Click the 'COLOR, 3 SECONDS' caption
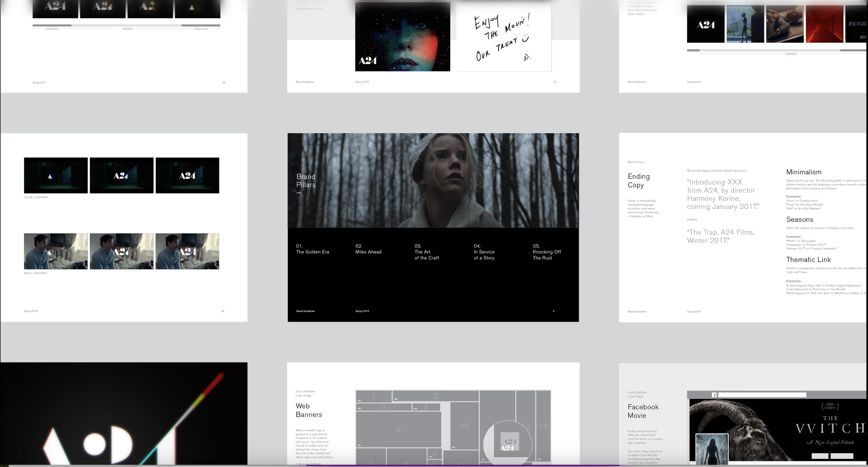Screen dimensions: 868x467 tap(36, 197)
